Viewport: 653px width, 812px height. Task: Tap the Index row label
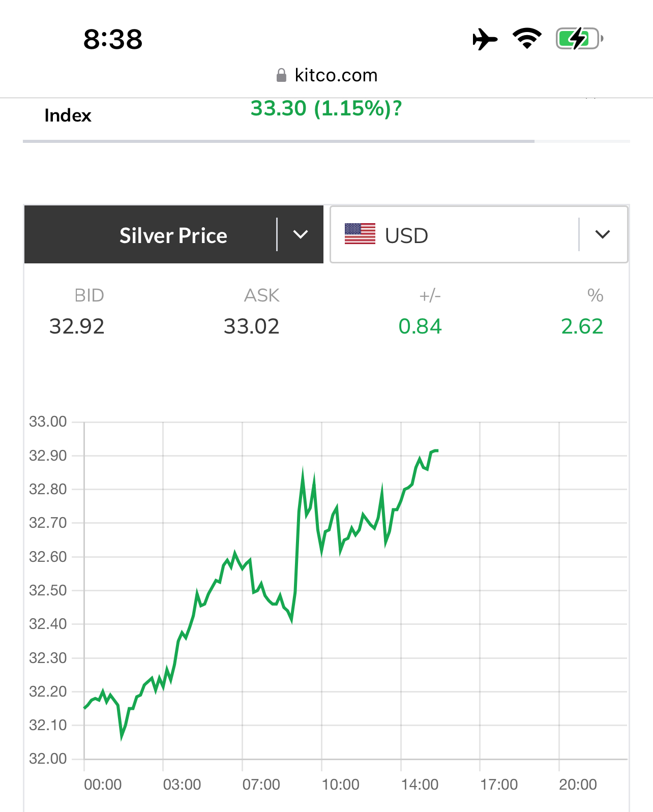click(x=68, y=115)
